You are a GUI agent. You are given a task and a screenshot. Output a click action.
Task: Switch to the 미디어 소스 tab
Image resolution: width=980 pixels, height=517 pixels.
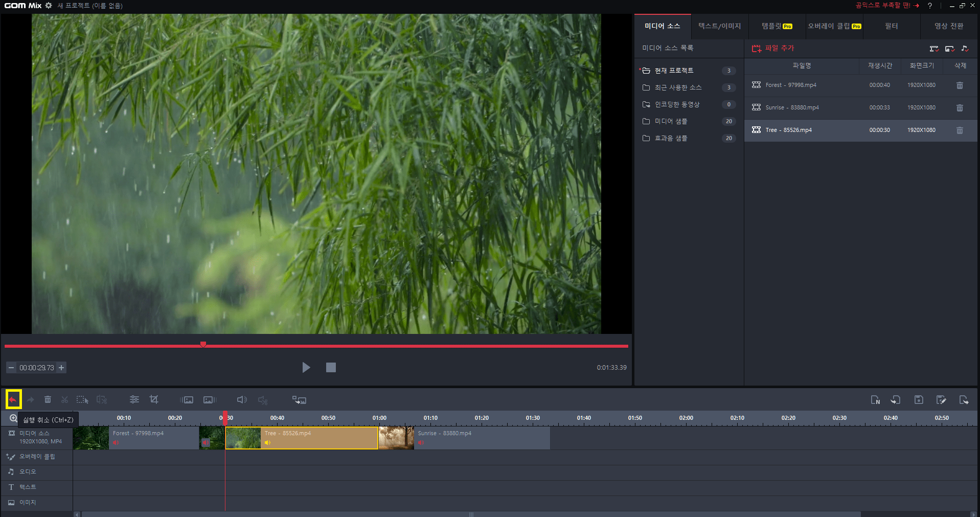663,26
